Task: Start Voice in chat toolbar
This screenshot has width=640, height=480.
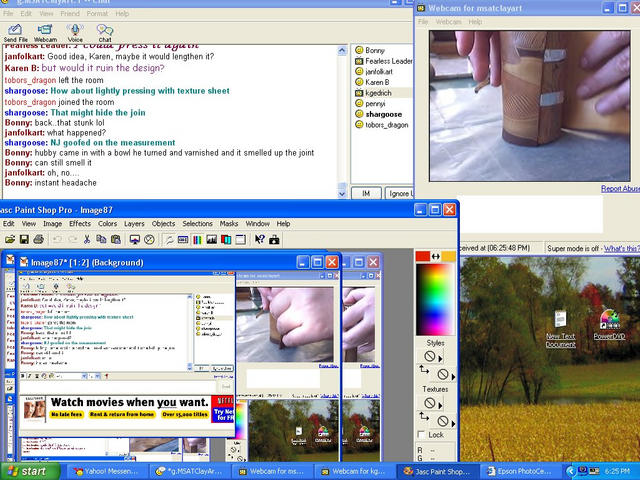Action: [75, 33]
